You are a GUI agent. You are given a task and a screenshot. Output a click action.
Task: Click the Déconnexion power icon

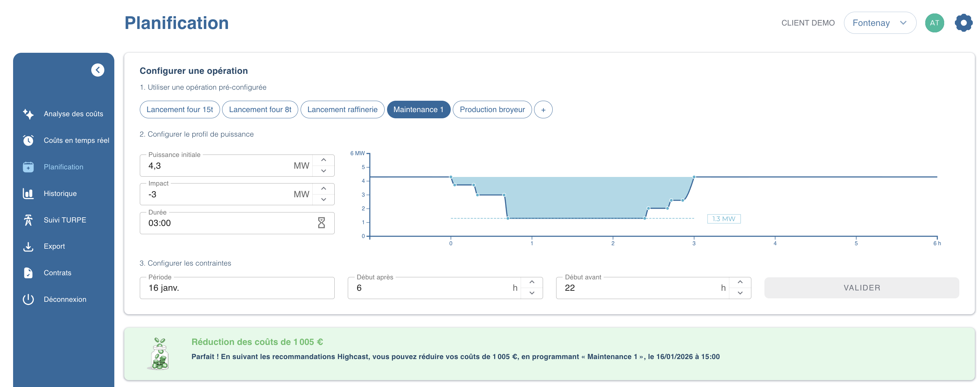(28, 299)
